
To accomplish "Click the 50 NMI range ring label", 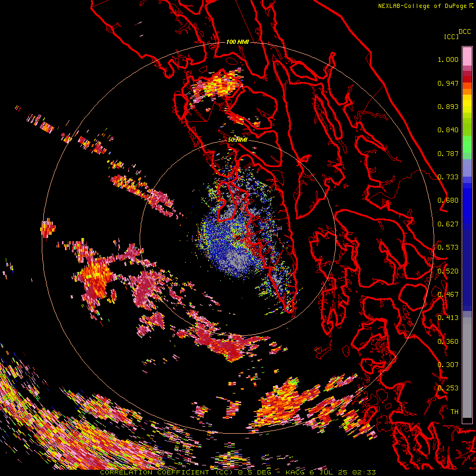I will 237,140.
